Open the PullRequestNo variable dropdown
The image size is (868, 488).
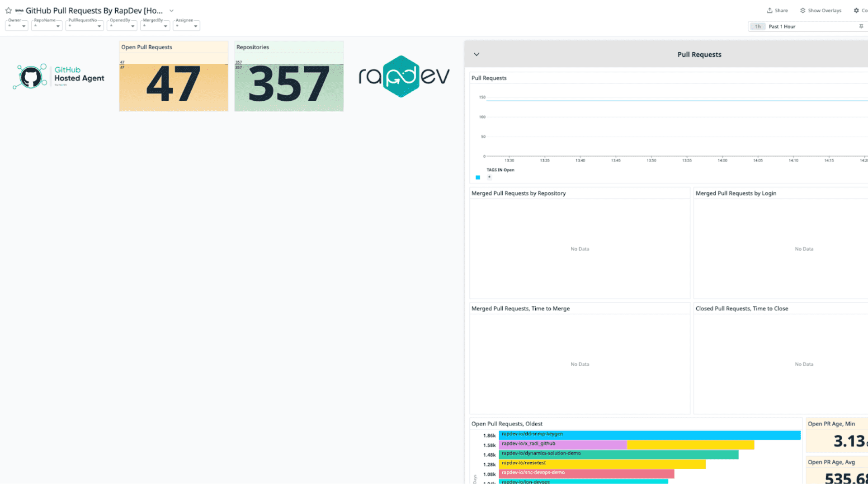(85, 26)
